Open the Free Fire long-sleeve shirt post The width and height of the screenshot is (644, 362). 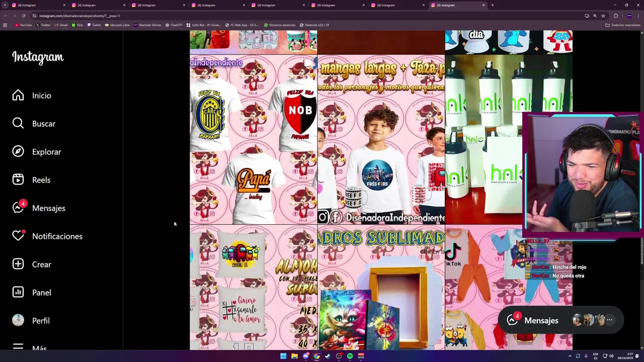click(x=381, y=139)
